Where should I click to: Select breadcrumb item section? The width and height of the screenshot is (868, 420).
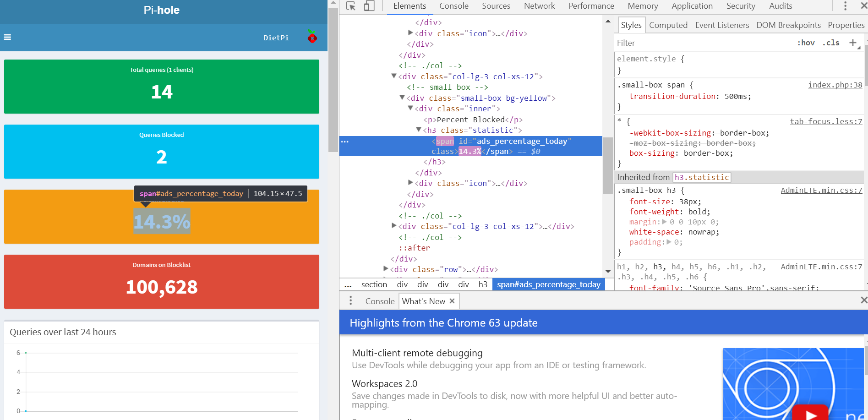[374, 284]
